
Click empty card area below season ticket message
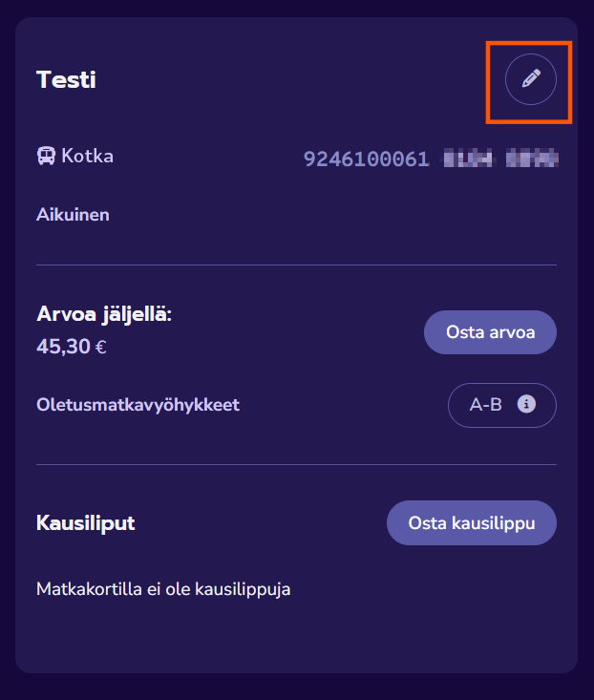point(296,638)
